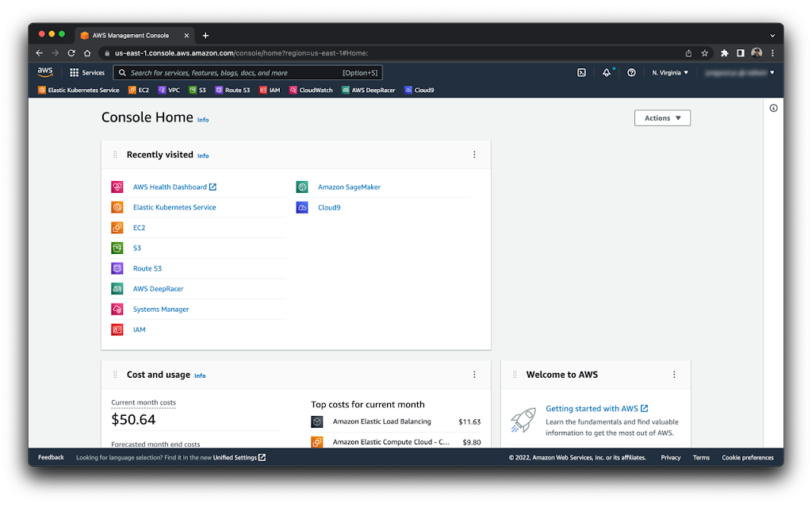This screenshot has height=508, width=812.
Task: Expand the browser tab search chevron
Action: pyautogui.click(x=772, y=35)
